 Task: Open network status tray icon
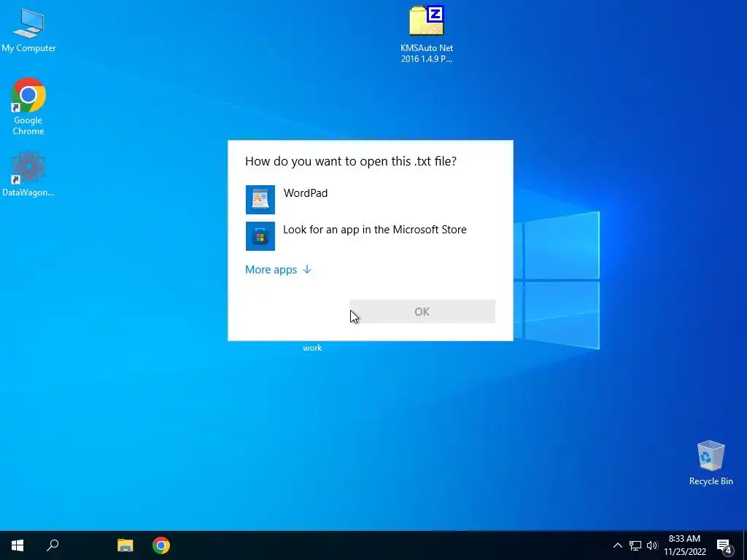(x=635, y=545)
